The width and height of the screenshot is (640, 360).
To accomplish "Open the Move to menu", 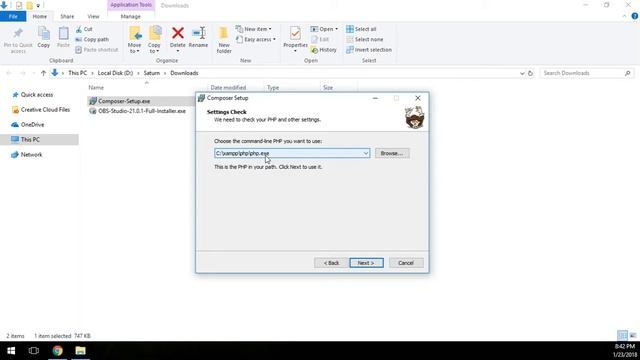I will tap(134, 40).
